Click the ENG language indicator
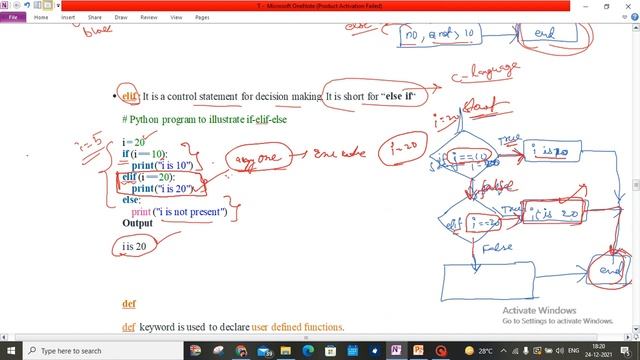 click(573, 351)
